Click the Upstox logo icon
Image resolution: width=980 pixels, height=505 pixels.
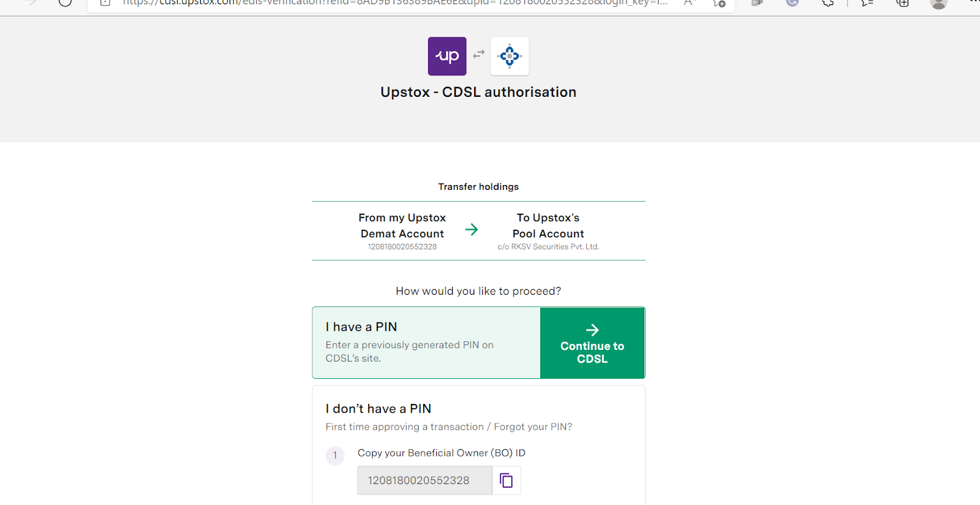tap(447, 56)
